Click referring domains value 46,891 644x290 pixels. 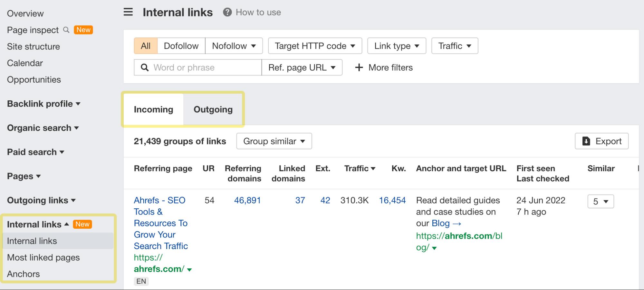pyautogui.click(x=247, y=200)
